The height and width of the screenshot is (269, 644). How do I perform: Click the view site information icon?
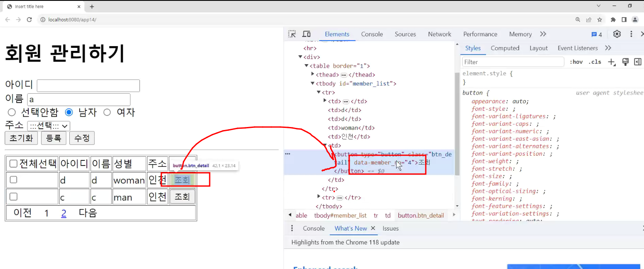tap(42, 20)
